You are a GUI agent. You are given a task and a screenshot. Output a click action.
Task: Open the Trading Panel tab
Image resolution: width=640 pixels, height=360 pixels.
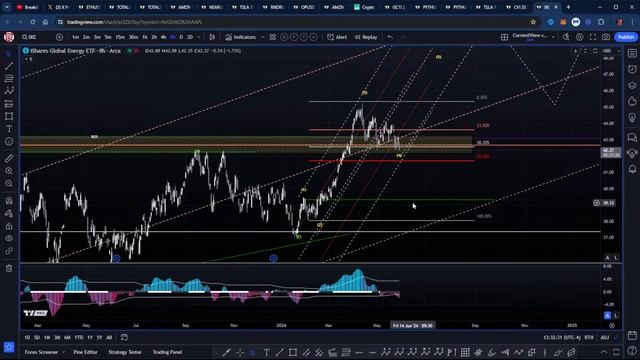[167, 352]
